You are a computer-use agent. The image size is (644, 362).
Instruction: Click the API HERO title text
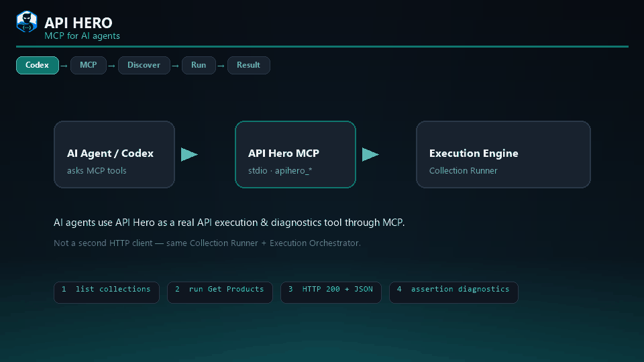click(78, 23)
